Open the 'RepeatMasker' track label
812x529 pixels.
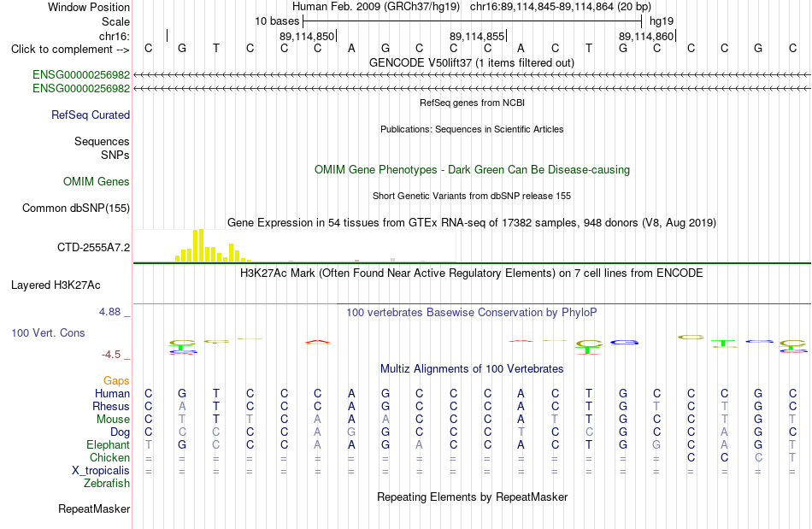tap(94, 508)
